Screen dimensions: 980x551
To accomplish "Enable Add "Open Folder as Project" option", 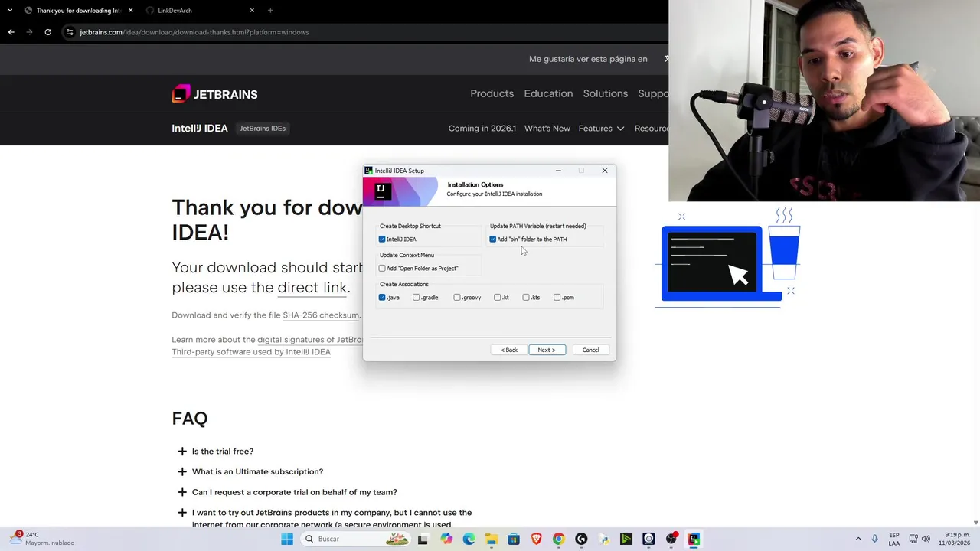I will pyautogui.click(x=382, y=269).
